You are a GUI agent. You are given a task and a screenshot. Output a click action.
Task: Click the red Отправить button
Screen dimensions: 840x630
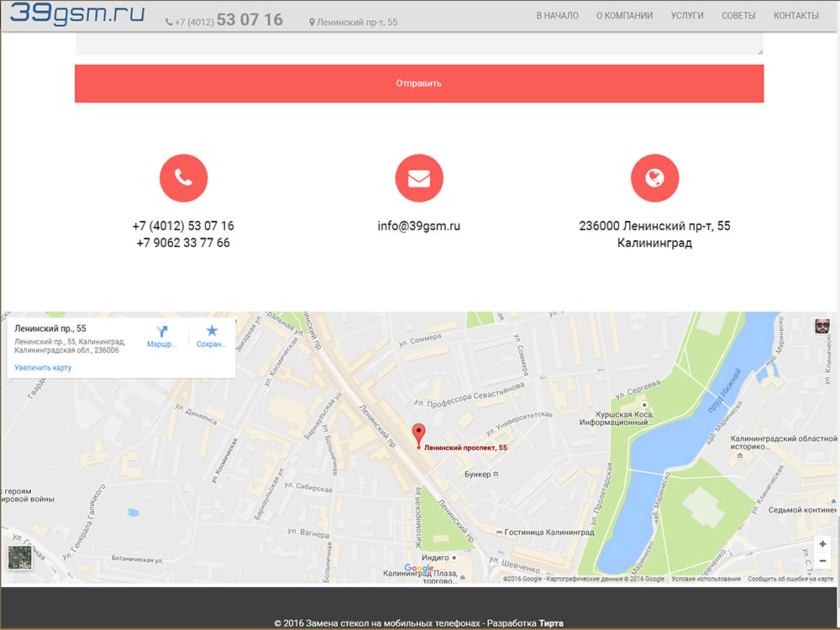click(x=419, y=83)
